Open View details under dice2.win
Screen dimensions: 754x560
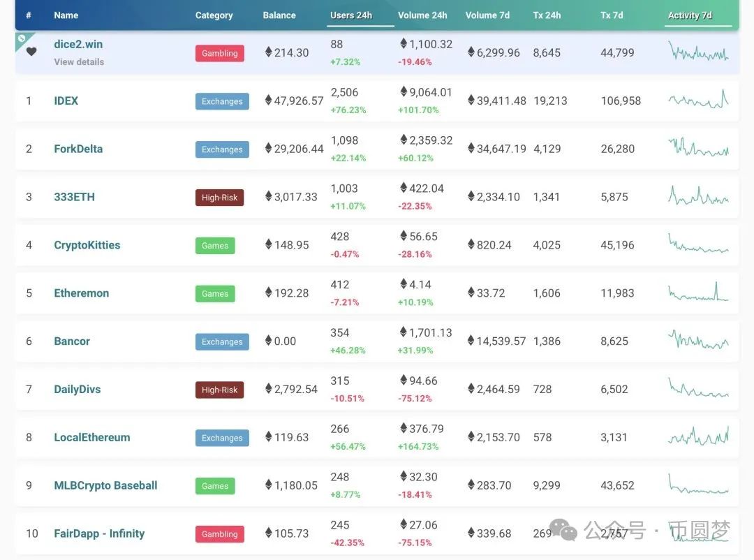(x=79, y=62)
